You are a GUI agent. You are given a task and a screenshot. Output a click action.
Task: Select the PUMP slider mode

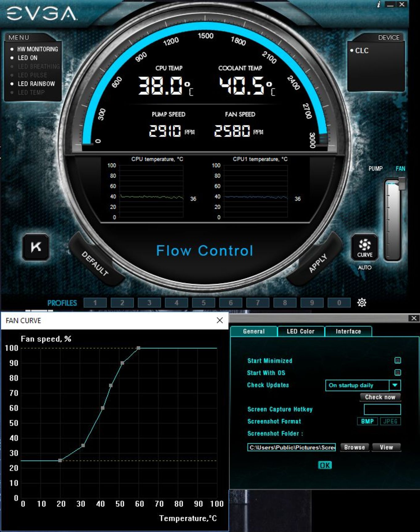376,169
